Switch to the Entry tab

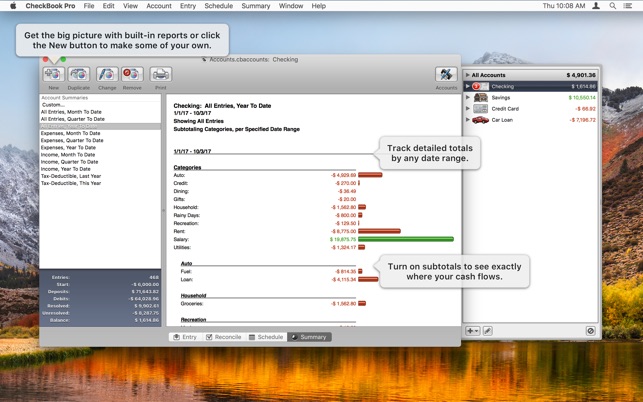[185, 337]
